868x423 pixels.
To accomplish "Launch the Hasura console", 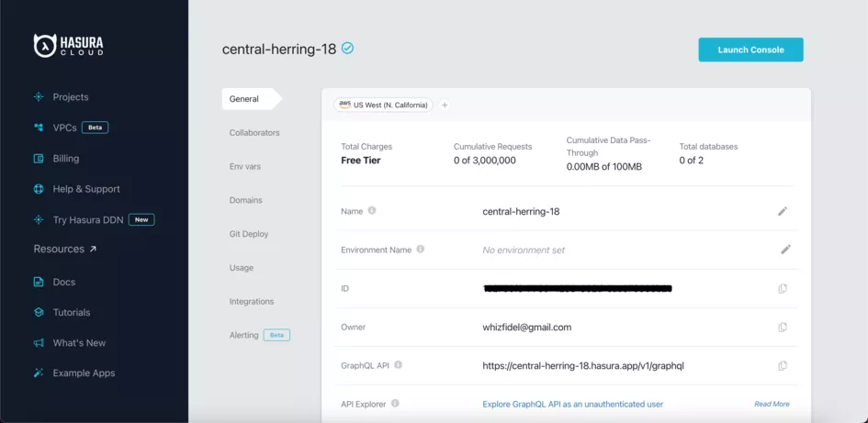I will 750,50.
